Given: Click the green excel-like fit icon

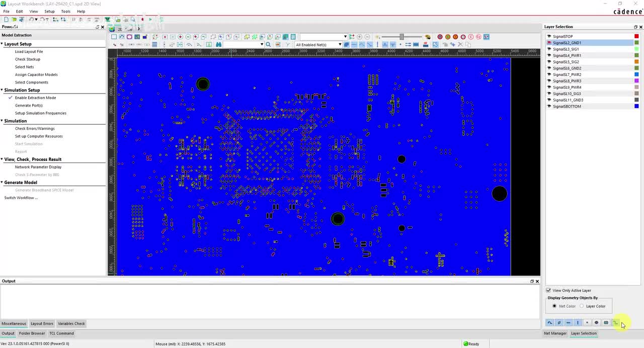Looking at the screenshot, I should point(209,44).
